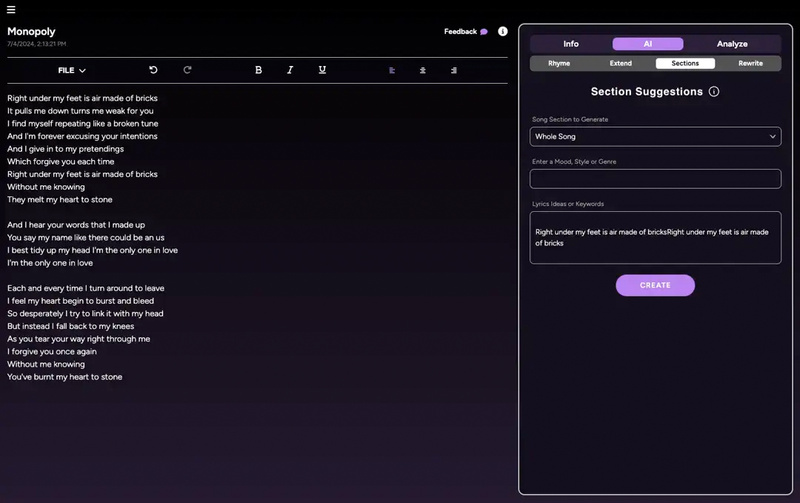Align text right

tap(454, 70)
